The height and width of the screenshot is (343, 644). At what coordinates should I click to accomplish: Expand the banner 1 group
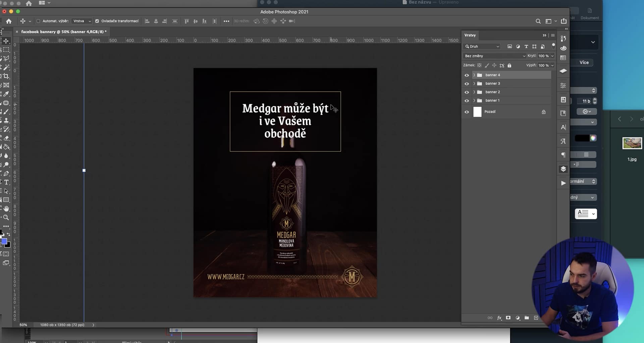[x=474, y=101]
